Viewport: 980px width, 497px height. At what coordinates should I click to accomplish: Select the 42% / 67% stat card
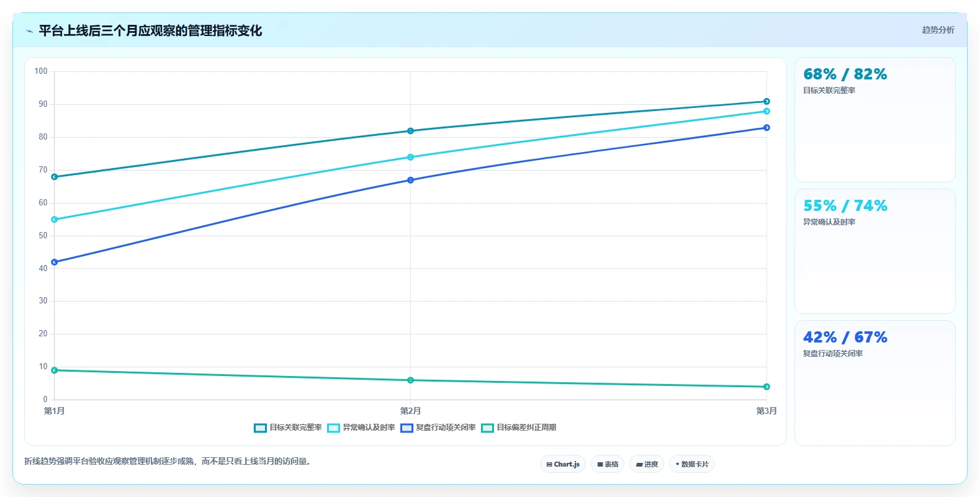point(875,383)
